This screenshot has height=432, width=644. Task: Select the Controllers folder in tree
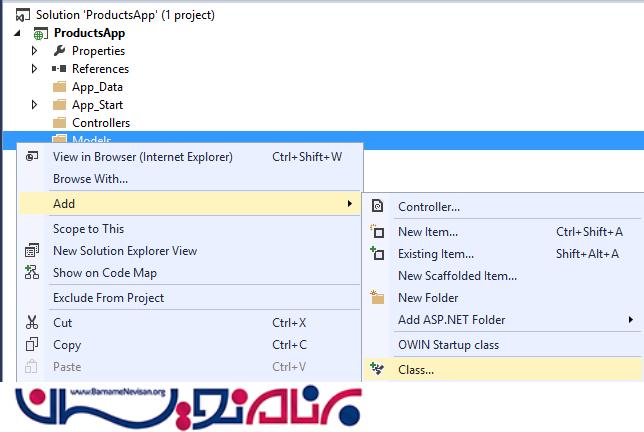tap(100, 123)
